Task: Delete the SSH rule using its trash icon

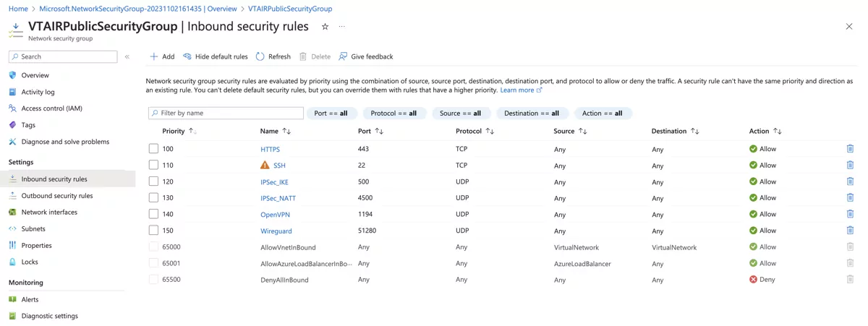Action: [x=850, y=165]
